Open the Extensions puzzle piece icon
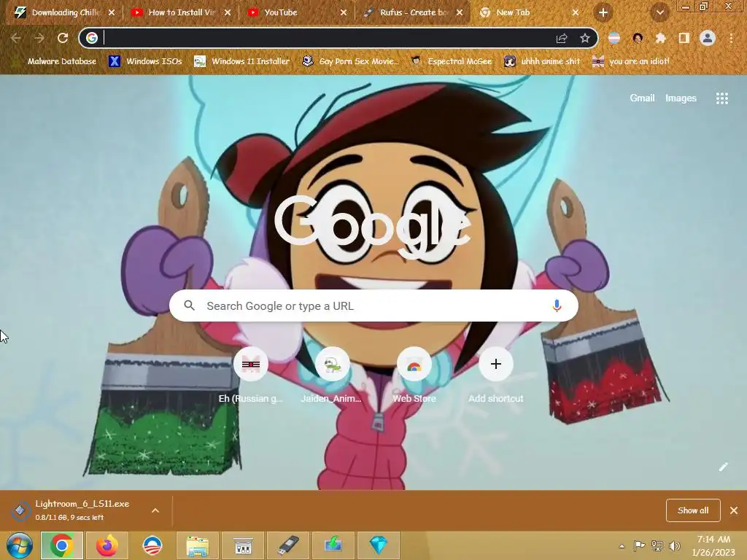Viewport: 747px width, 560px height. tap(660, 38)
